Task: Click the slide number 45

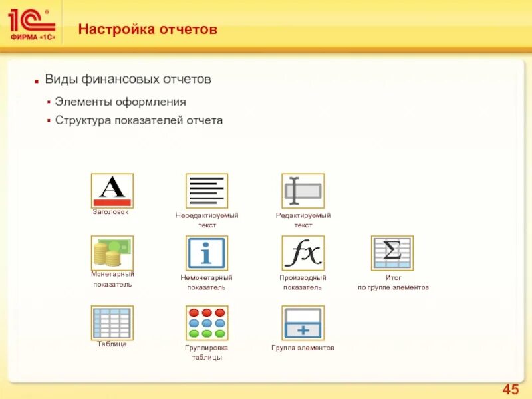Action: click(511, 390)
